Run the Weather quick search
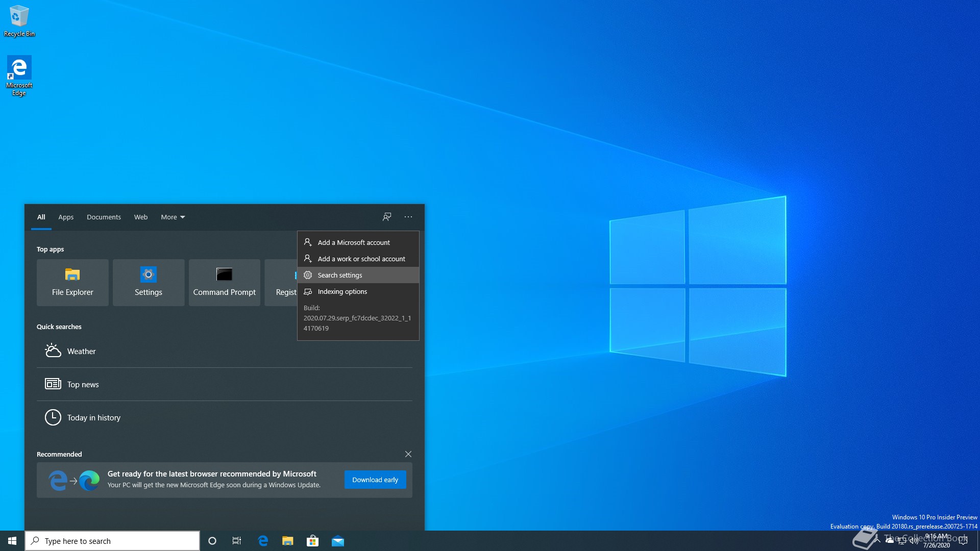Image resolution: width=980 pixels, height=551 pixels. (225, 351)
